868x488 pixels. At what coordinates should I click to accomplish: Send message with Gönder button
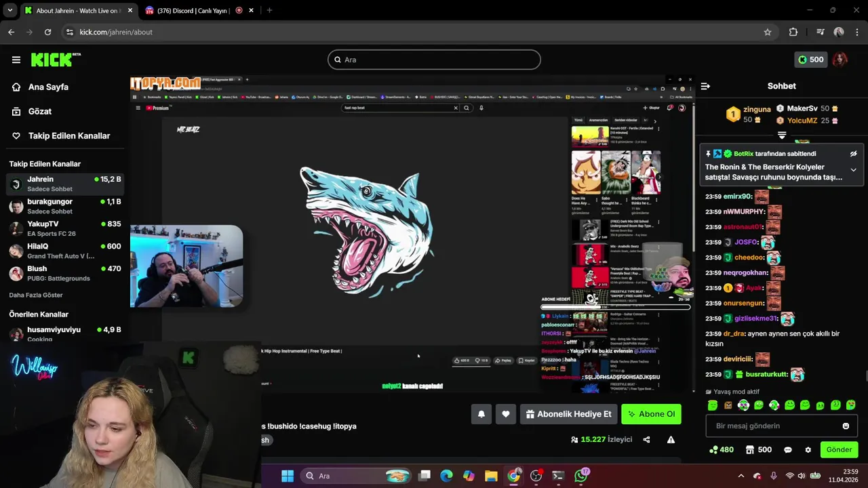pyautogui.click(x=839, y=449)
